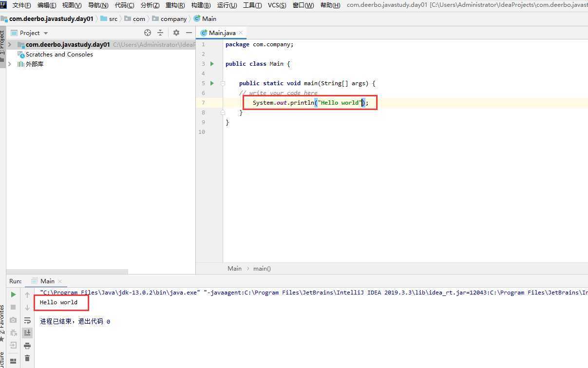588x368 pixels.
Task: Click the camera Dump Threads icon
Action: [x=13, y=320]
